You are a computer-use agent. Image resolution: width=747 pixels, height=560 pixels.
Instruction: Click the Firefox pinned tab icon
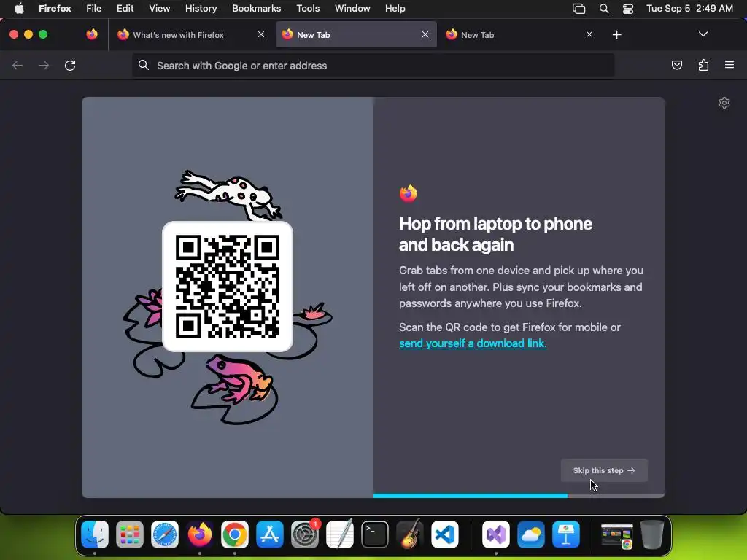tap(92, 34)
